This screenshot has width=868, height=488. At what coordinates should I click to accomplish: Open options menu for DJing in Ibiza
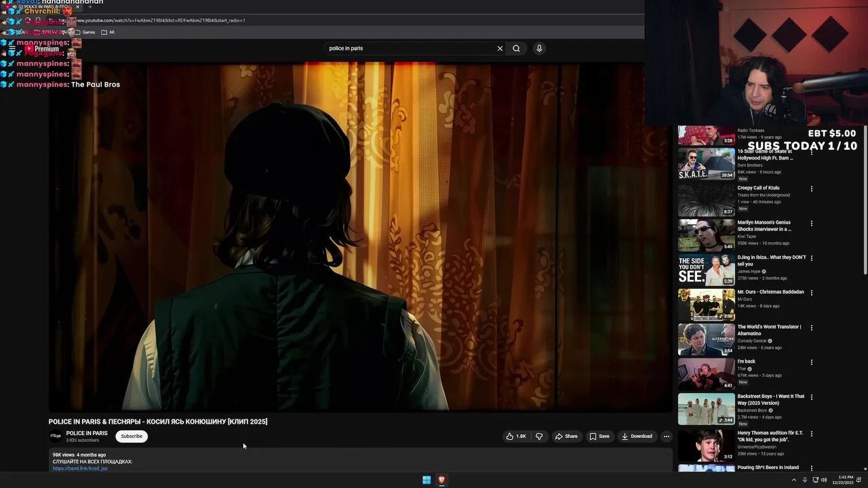[812, 258]
